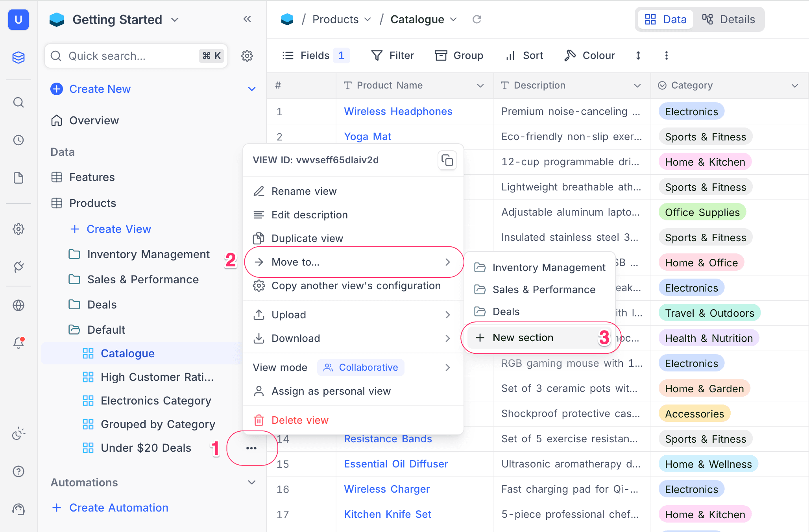Choose Delete view in the context menu
This screenshot has height=532, width=809.
tap(299, 420)
